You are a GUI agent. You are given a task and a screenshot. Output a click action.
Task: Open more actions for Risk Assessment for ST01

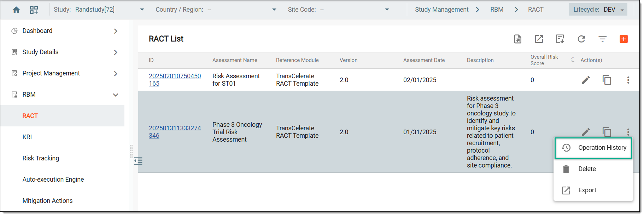pyautogui.click(x=628, y=80)
